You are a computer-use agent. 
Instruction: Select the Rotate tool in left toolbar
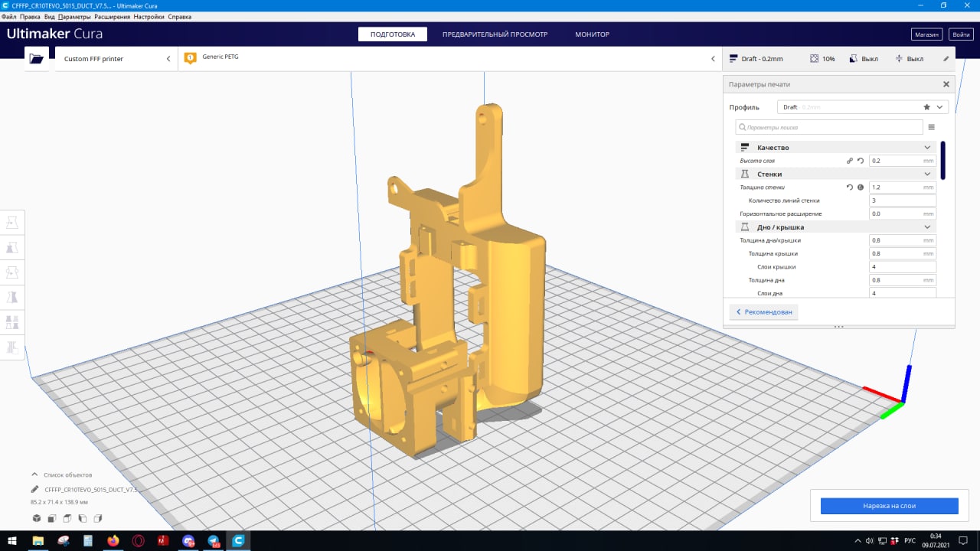click(12, 272)
